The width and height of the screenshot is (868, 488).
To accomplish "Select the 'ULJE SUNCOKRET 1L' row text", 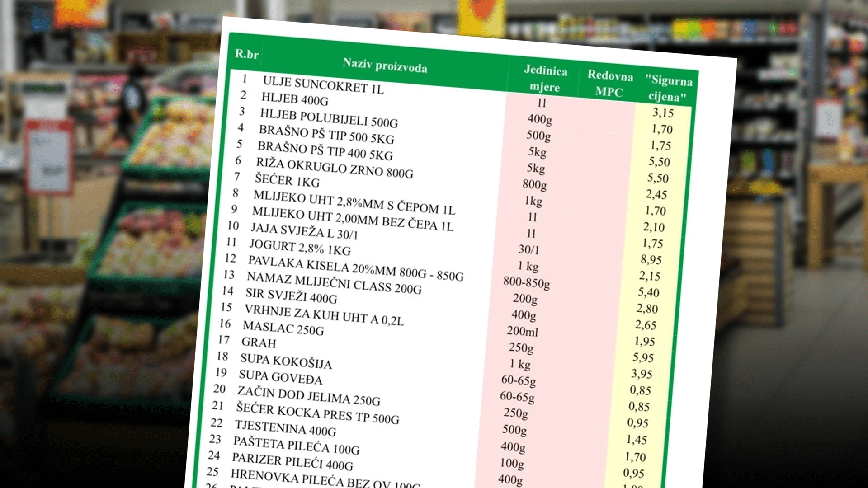I will 323,85.
